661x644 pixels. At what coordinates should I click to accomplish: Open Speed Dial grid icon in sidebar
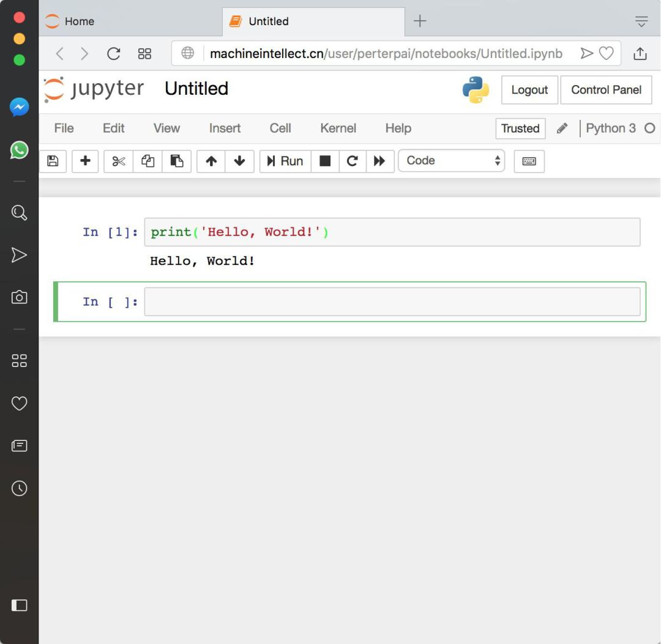[20, 361]
